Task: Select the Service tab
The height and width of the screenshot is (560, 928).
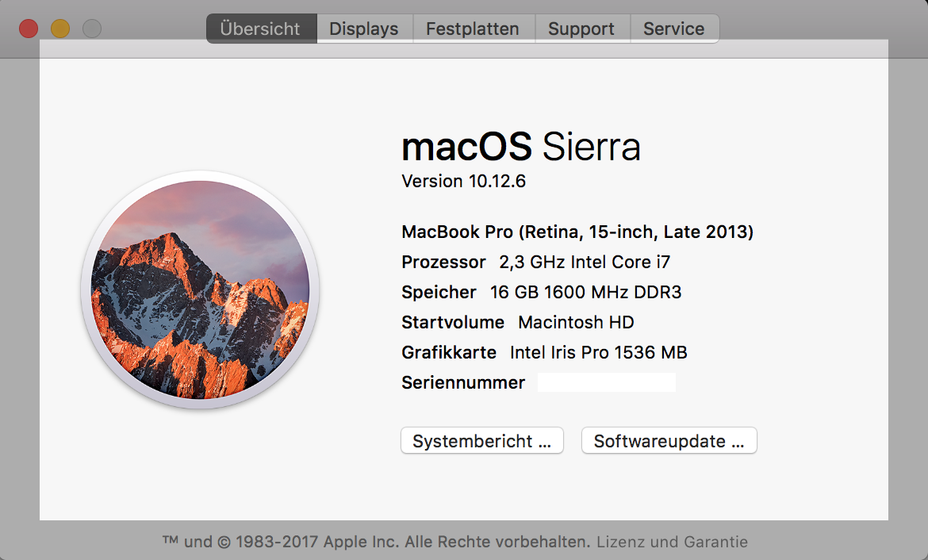Action: (674, 29)
